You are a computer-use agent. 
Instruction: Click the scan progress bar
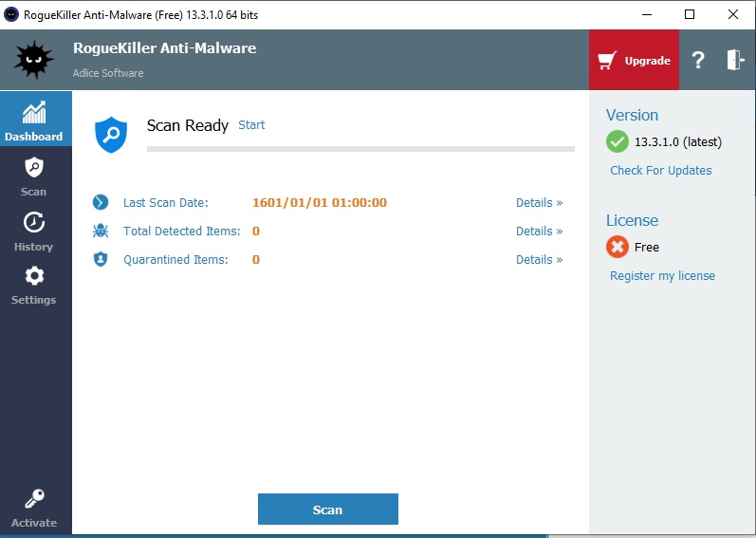click(360, 149)
